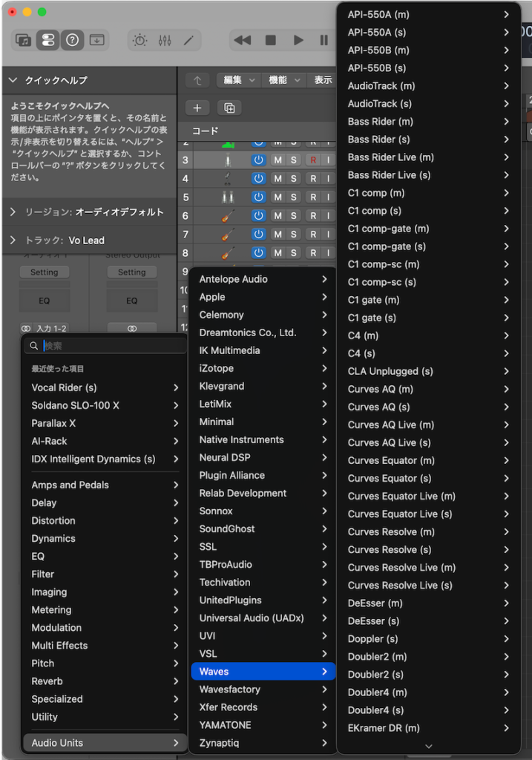
Task: Open the toolbar download tray icon
Action: pos(97,40)
